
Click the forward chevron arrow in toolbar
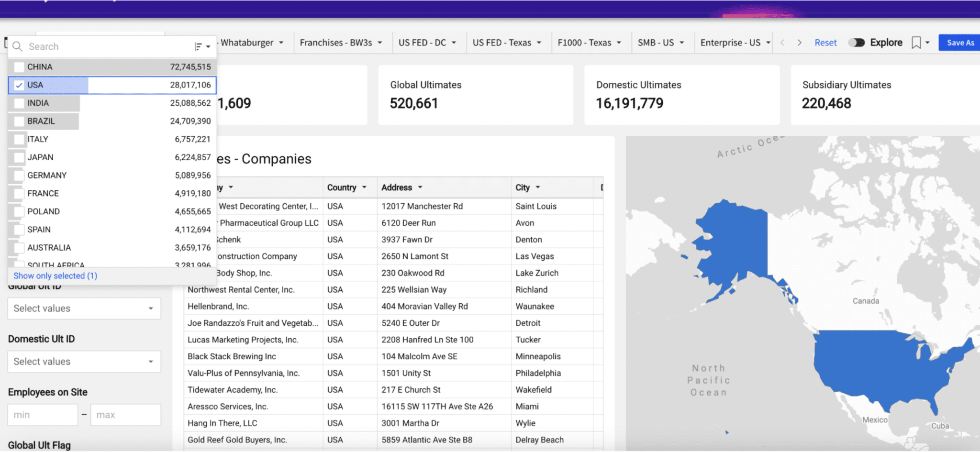[800, 43]
